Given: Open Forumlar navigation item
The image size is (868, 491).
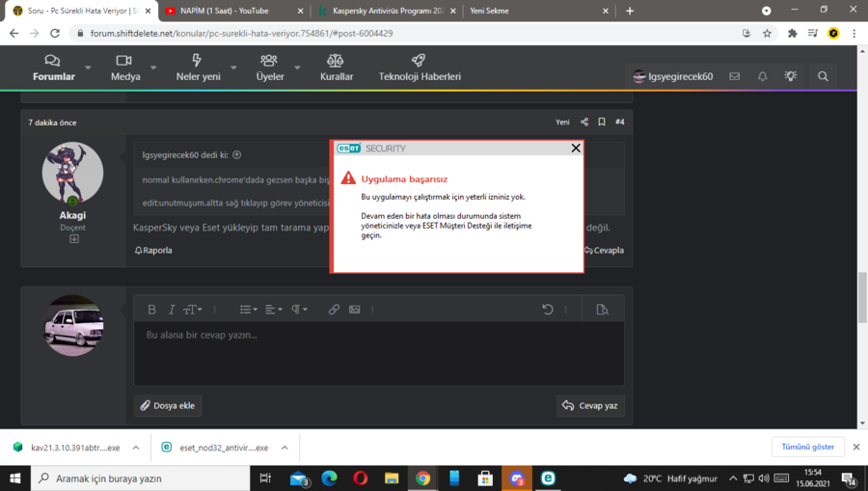Looking at the screenshot, I should pos(53,68).
